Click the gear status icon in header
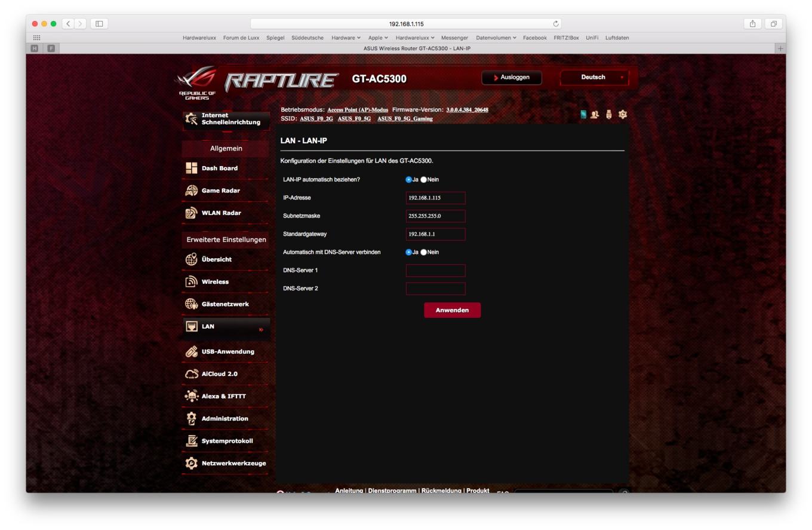812x530 pixels. point(623,114)
